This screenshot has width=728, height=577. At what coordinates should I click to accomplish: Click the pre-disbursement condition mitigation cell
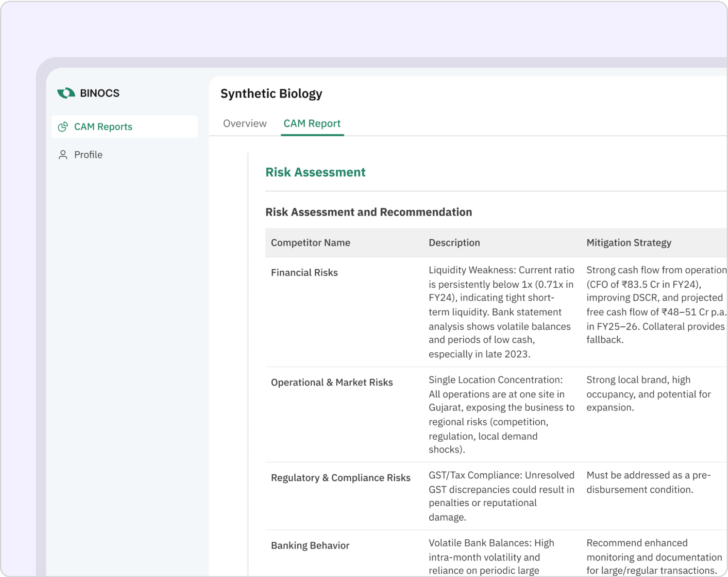tap(649, 482)
